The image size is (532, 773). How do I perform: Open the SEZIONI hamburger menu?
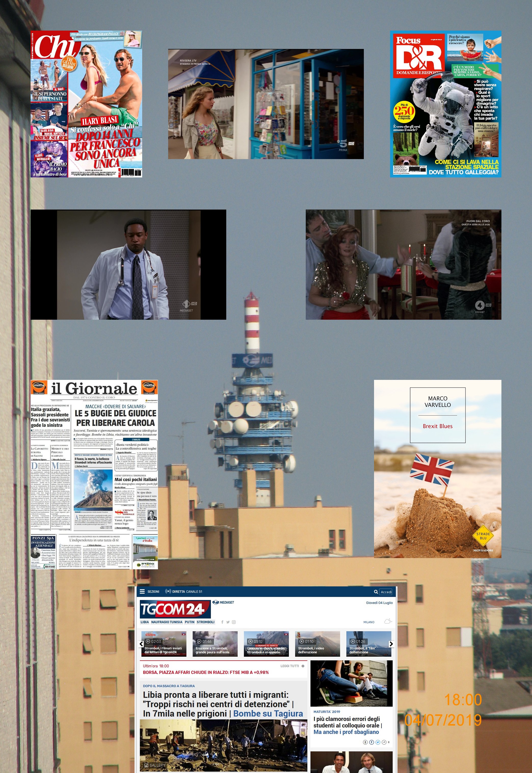click(x=142, y=591)
